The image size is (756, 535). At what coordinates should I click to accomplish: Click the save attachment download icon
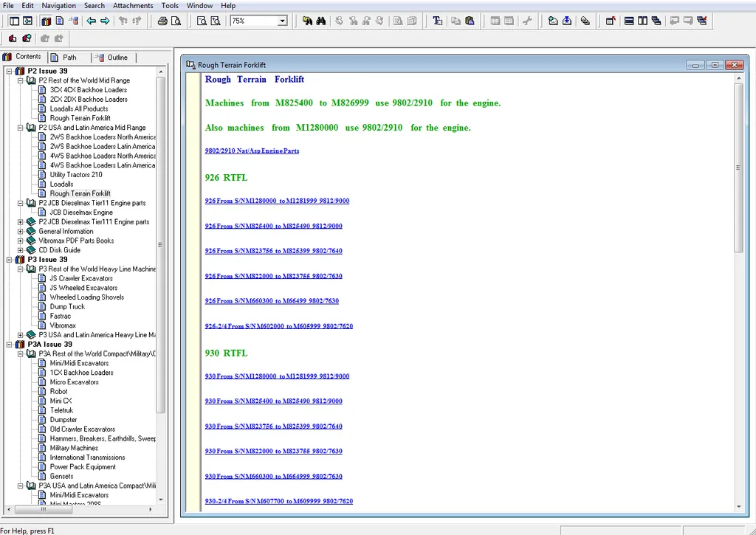point(567,21)
